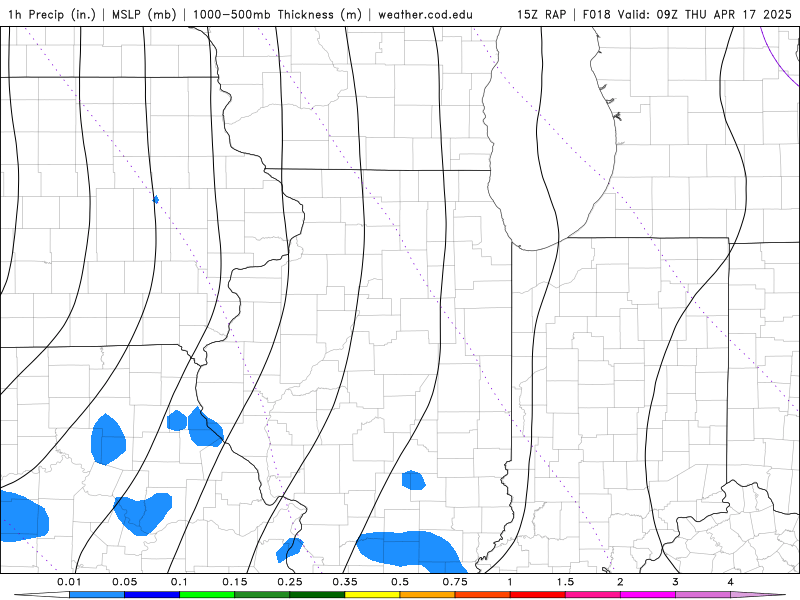Click the 0.05 legend value

pyautogui.click(x=124, y=582)
